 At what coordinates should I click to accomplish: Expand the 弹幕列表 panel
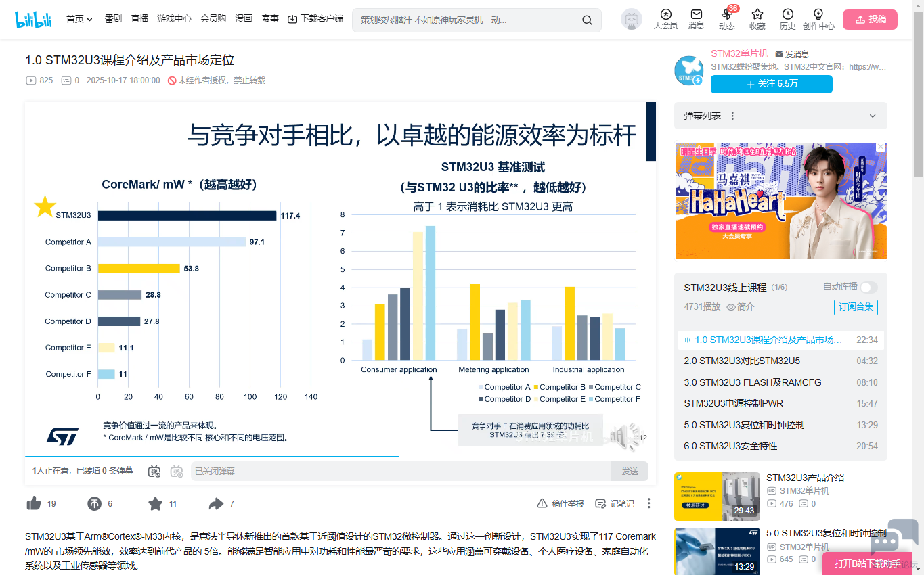873,116
